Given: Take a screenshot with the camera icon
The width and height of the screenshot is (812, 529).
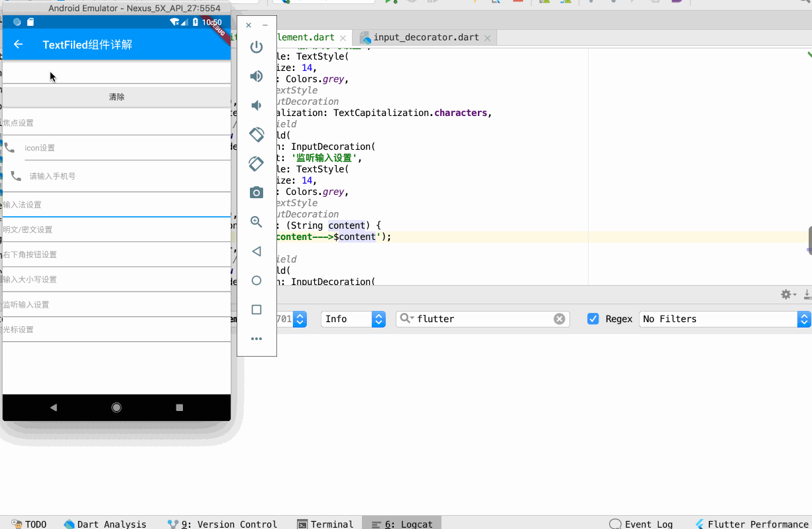Looking at the screenshot, I should 257,193.
